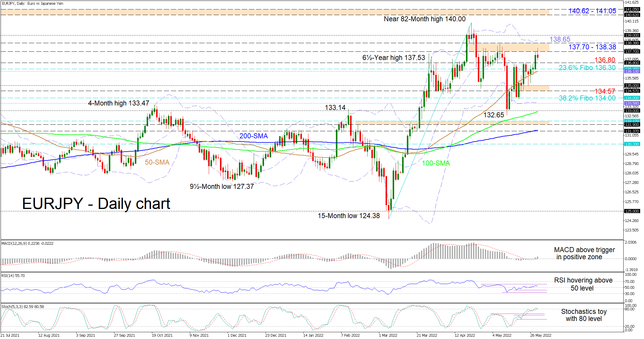Click the 1 Mar 2022 date marker
Image resolution: width=644 pixels, height=339 pixels.
pos(388,335)
